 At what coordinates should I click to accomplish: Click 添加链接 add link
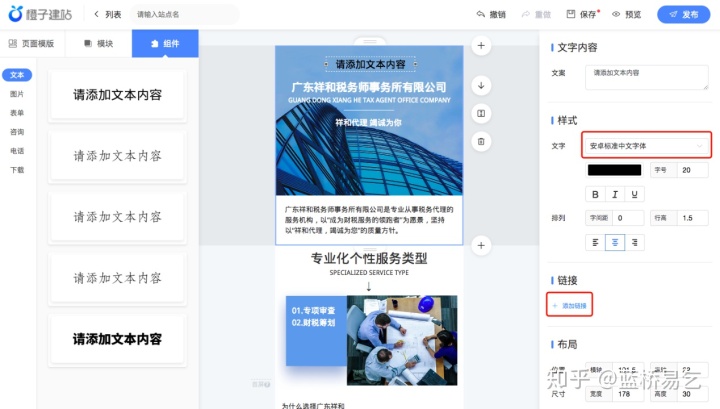click(x=569, y=305)
